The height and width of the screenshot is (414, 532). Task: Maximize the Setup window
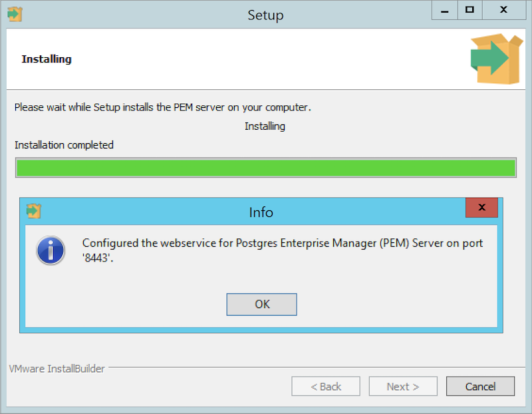[x=469, y=10]
